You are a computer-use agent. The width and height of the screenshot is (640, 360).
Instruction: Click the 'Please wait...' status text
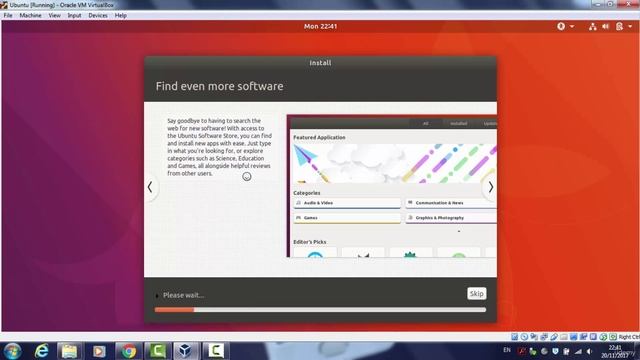[x=183, y=295]
